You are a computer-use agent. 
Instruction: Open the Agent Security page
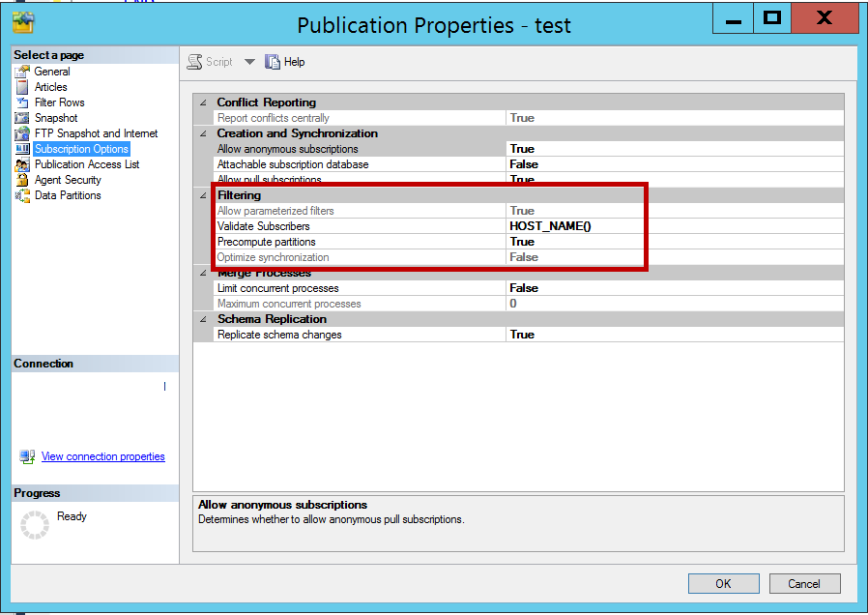pos(68,180)
